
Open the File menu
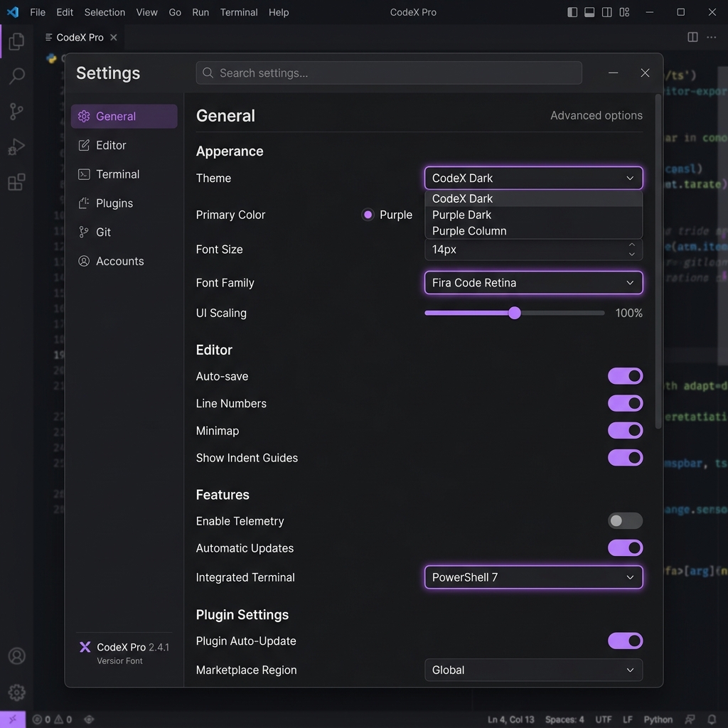[38, 12]
